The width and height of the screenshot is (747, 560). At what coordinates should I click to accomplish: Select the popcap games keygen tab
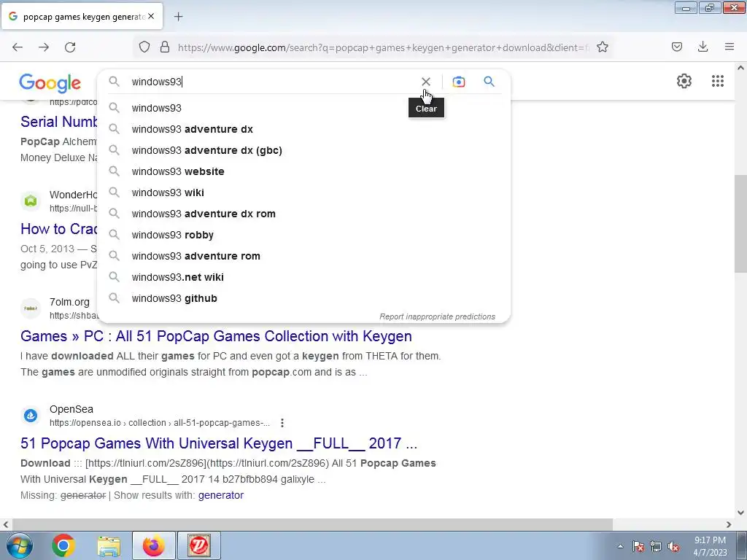pos(82,17)
